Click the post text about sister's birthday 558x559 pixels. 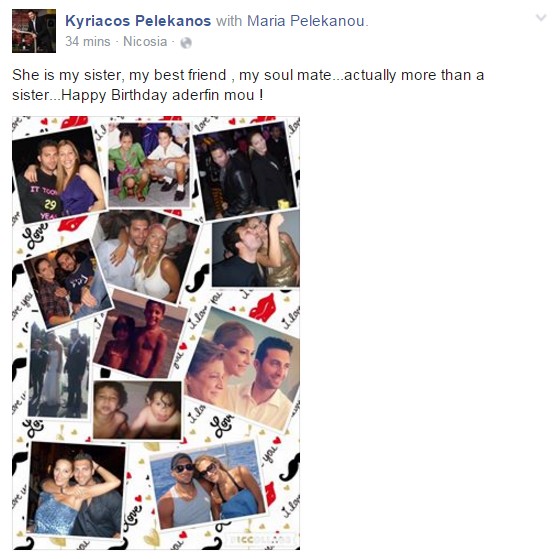248,85
